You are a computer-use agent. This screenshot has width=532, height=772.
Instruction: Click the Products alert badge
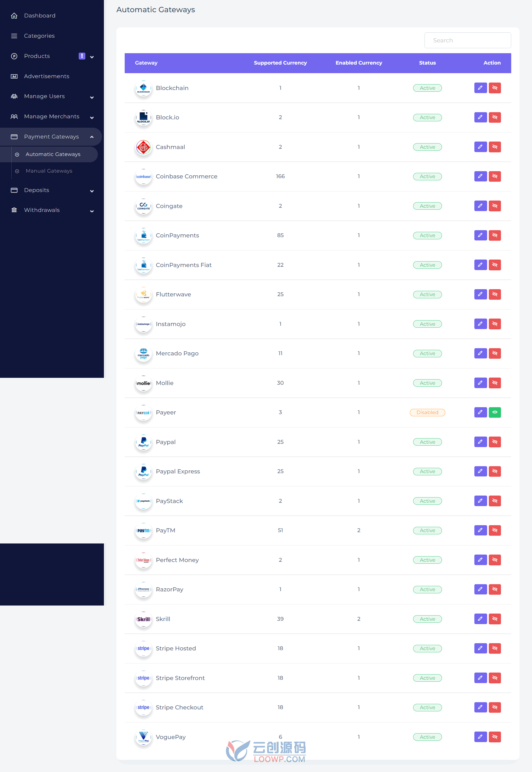click(82, 56)
